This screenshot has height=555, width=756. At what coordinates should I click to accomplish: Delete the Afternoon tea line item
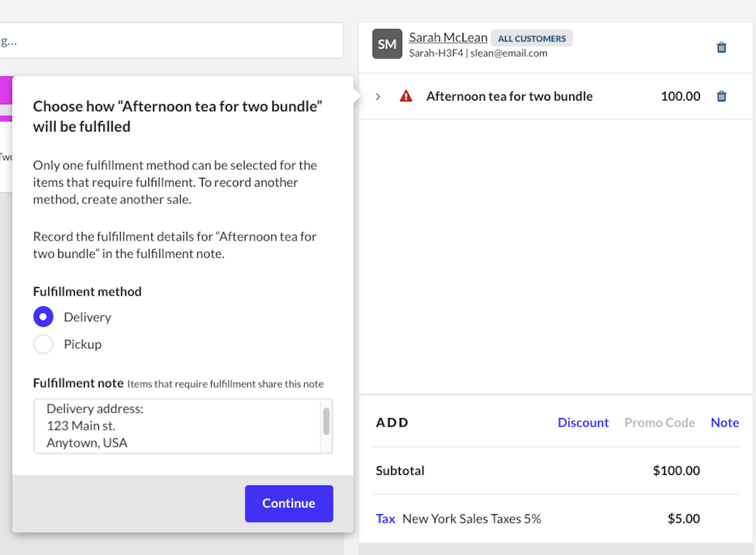[721, 96]
